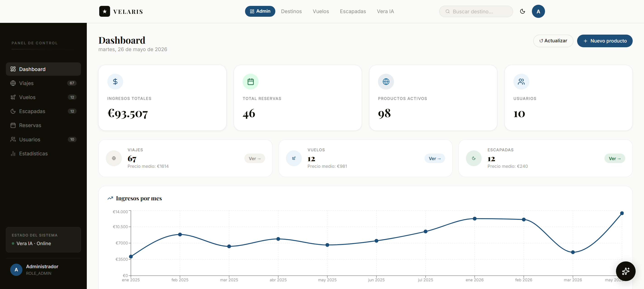
Task: Open Reservas in the sidebar
Action: 43,125
